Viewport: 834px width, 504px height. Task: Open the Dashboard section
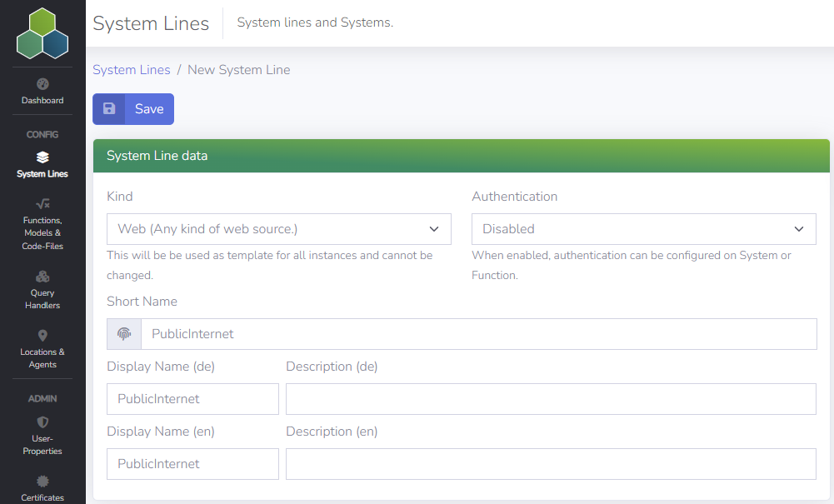click(x=42, y=92)
